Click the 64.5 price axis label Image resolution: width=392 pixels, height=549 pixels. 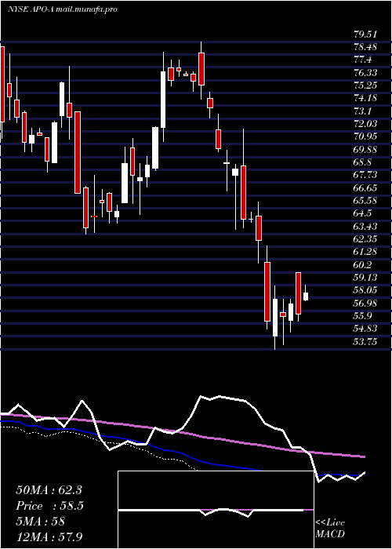pos(362,214)
